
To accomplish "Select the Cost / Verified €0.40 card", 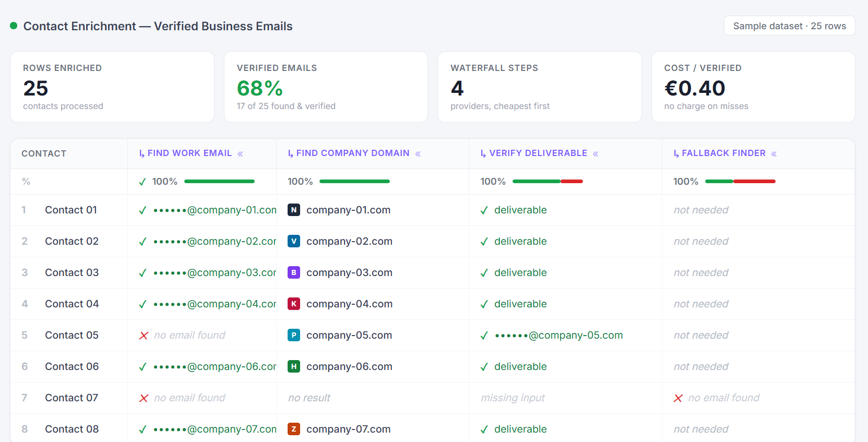I will [753, 87].
